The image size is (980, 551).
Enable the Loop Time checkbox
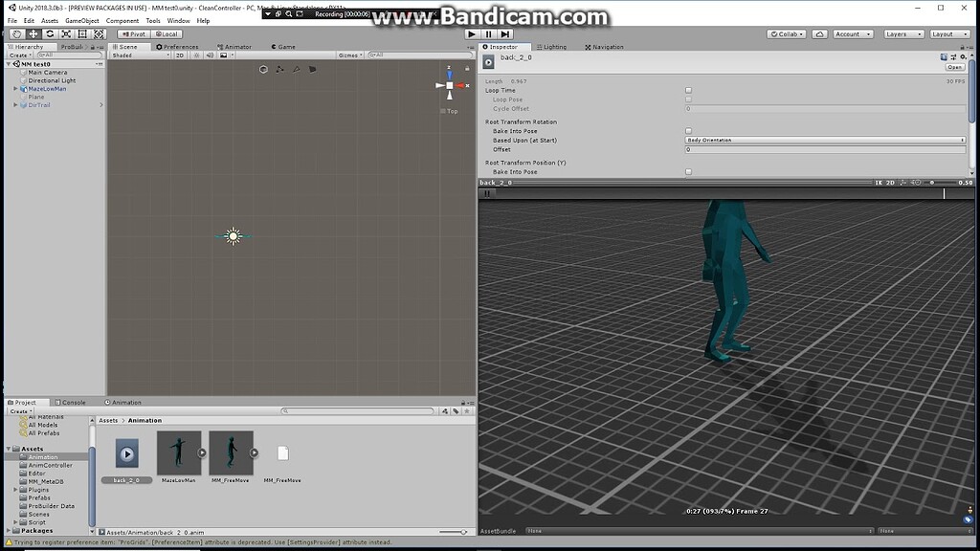pyautogui.click(x=686, y=89)
